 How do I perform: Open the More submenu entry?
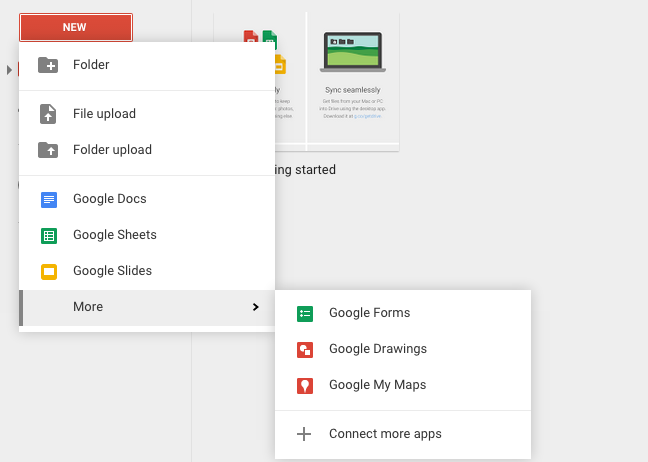pos(147,307)
